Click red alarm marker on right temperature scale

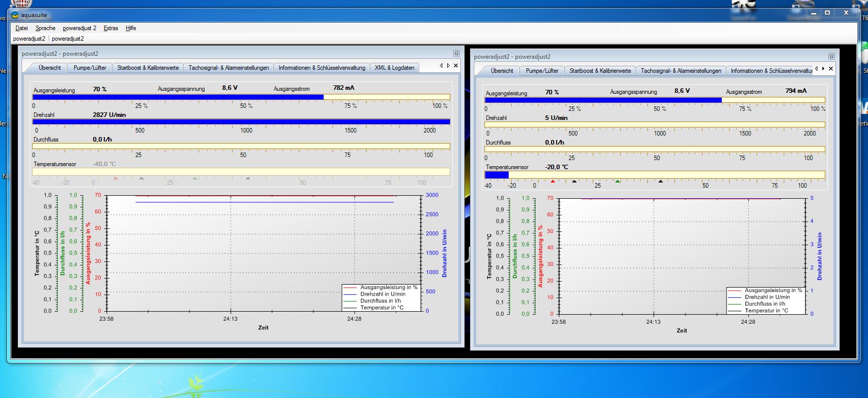pyautogui.click(x=553, y=181)
